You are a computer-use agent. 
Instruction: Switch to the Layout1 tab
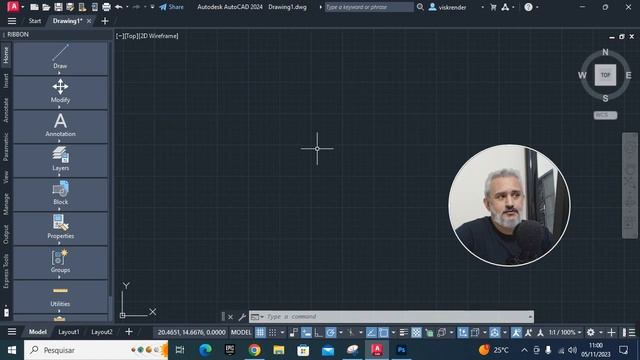click(69, 332)
